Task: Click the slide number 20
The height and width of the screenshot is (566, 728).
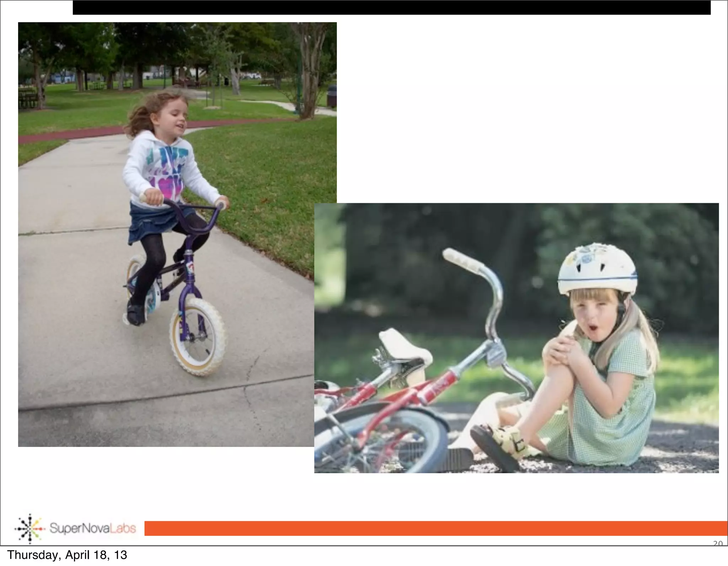Action: click(x=718, y=544)
